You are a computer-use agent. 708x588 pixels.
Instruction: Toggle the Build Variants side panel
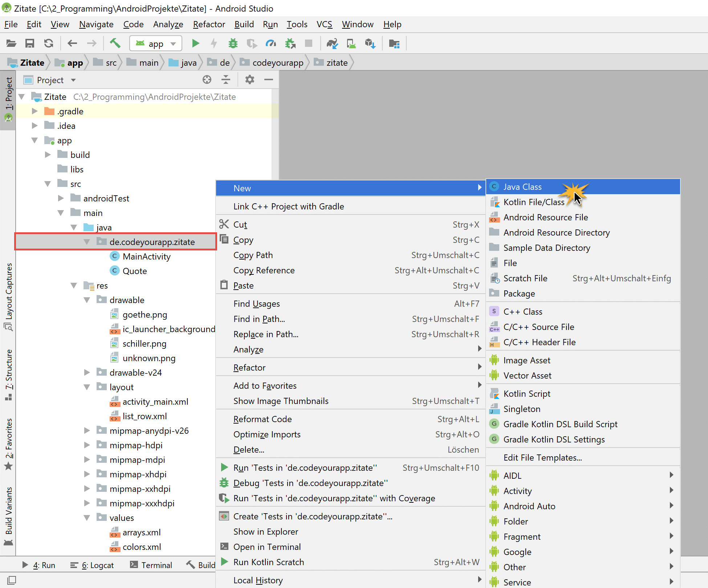pos(9,515)
